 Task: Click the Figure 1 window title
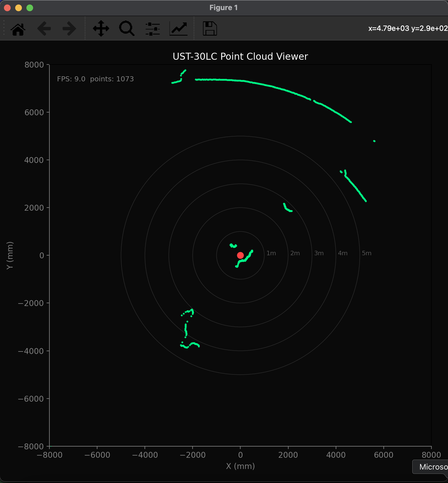223,8
